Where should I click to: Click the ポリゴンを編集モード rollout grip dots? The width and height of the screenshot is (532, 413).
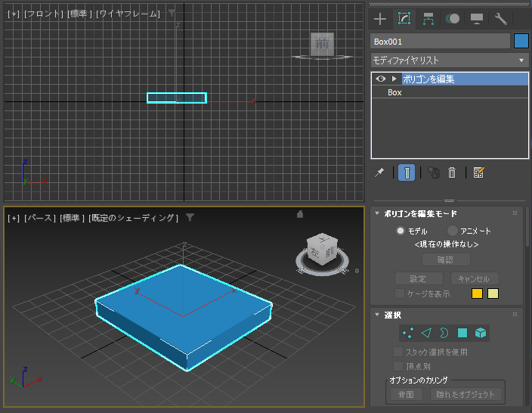tap(515, 213)
